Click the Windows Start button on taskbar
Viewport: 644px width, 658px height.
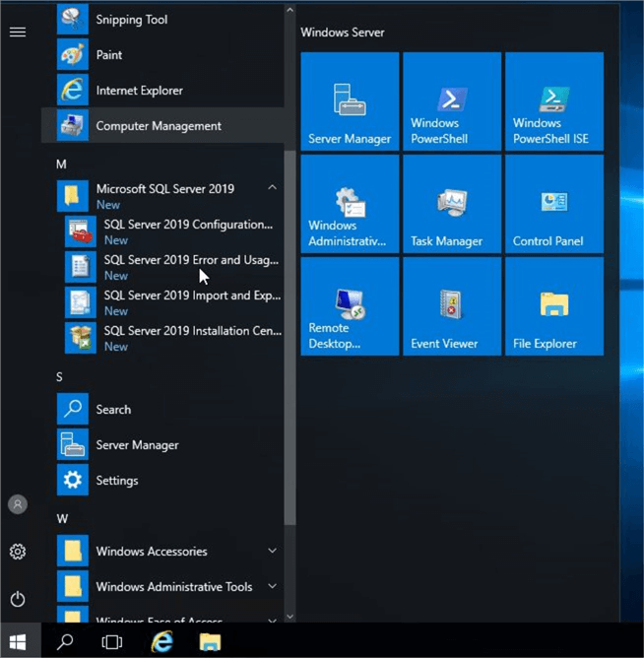tap(18, 641)
